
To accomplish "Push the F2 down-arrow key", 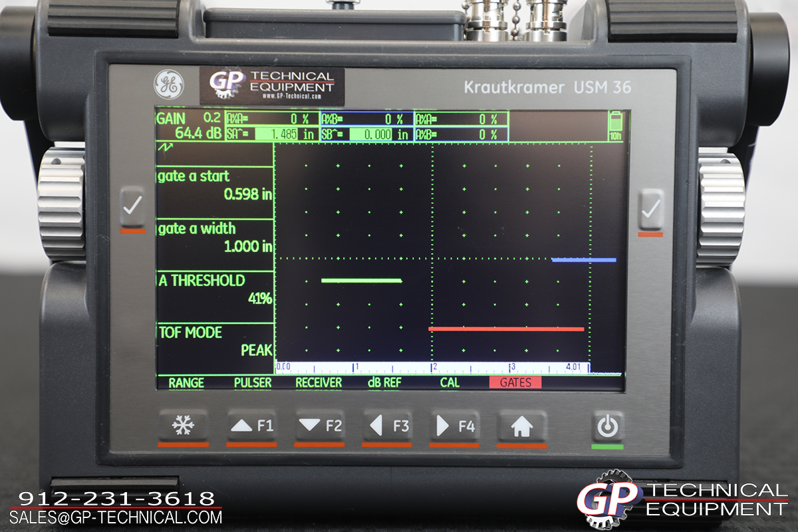I will (x=319, y=426).
